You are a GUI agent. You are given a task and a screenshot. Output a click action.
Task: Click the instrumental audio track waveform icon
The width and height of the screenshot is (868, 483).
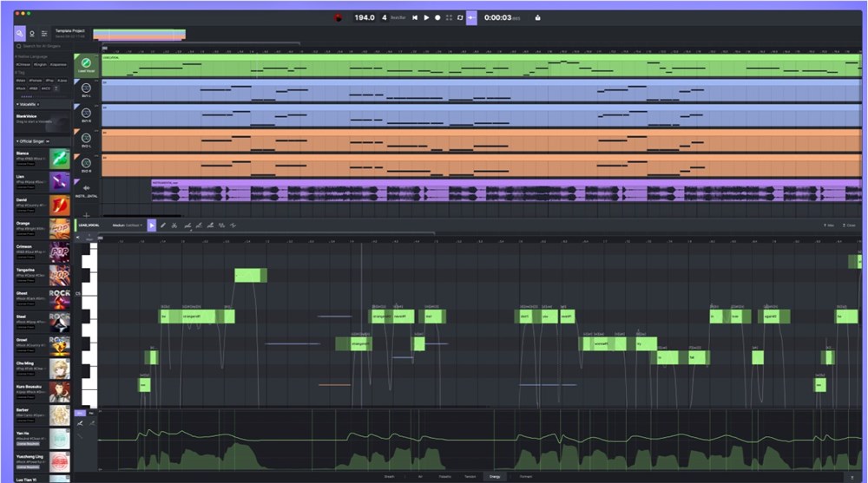point(86,188)
